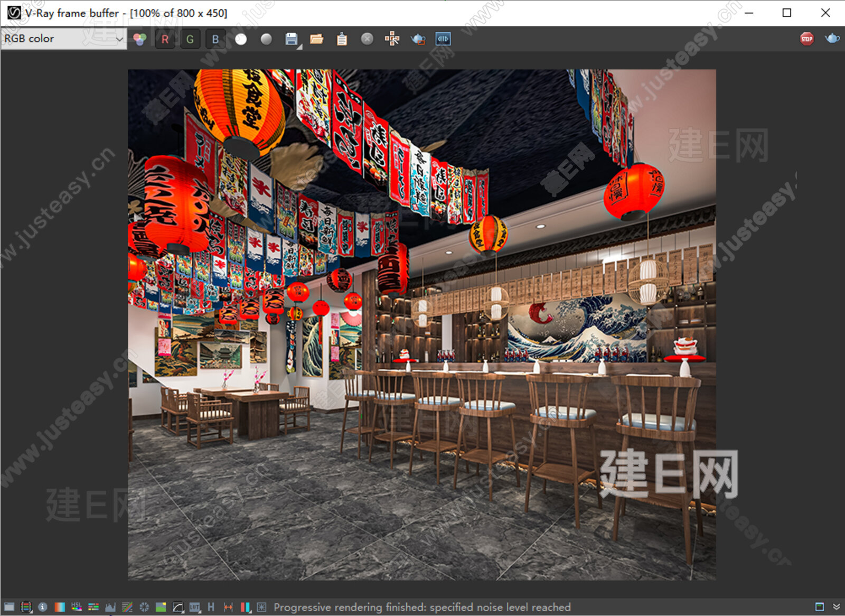This screenshot has width=845, height=616.
Task: Open VFB history H icon
Action: (211, 607)
